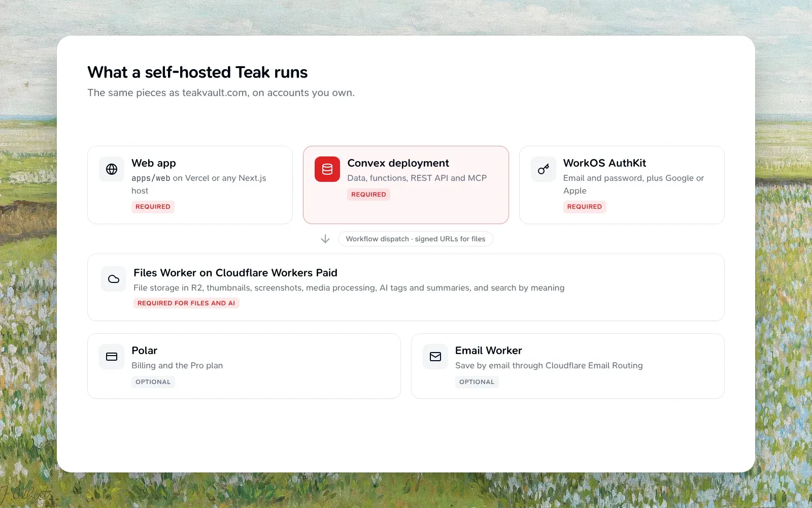The image size is (812, 508).
Task: Click heading 'What a self-hosted Teak runs'
Action: coord(197,72)
